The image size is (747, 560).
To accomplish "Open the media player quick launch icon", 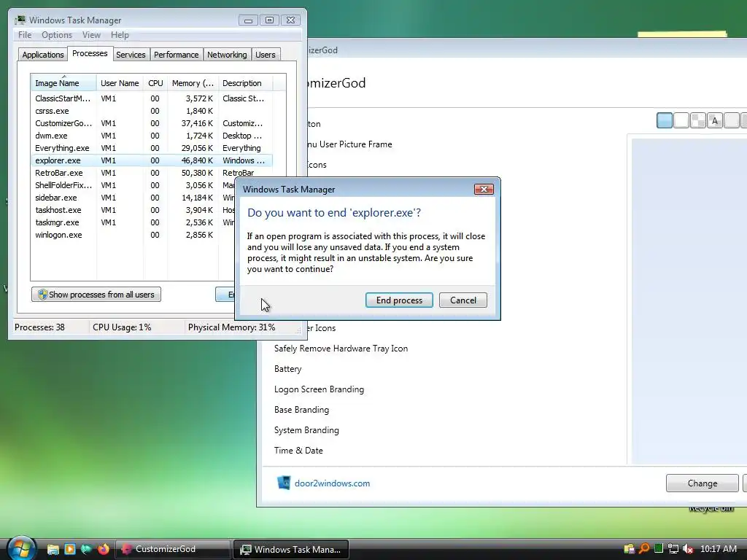I will click(x=69, y=549).
